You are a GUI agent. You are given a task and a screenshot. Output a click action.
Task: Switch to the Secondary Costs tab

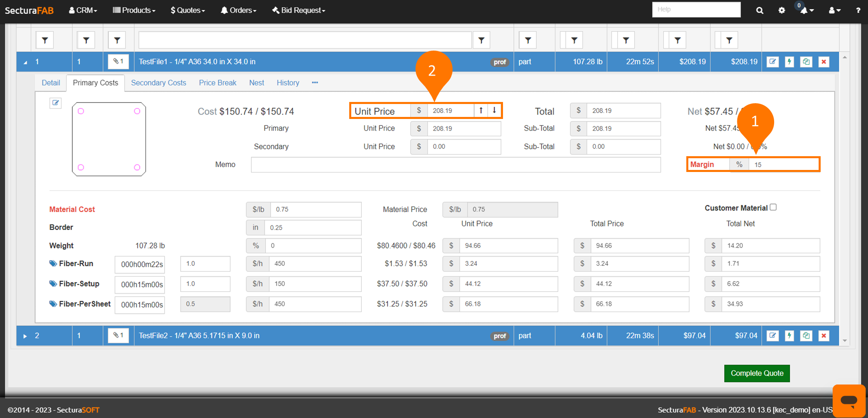158,83
